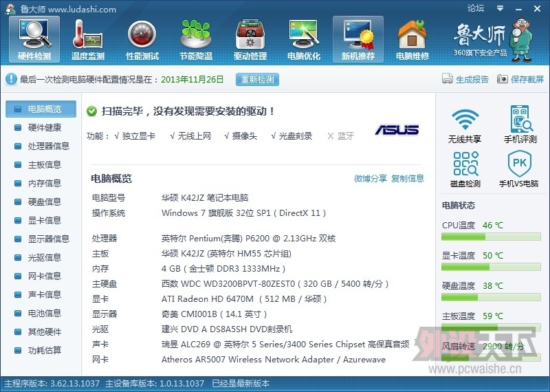Click the 硬盘温度 progress bar
Viewport: 550px width, 392px height.
click(x=491, y=297)
